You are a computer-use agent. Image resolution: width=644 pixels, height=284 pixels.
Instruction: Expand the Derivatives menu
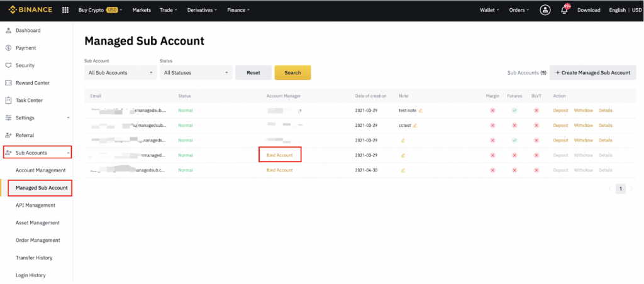(203, 10)
